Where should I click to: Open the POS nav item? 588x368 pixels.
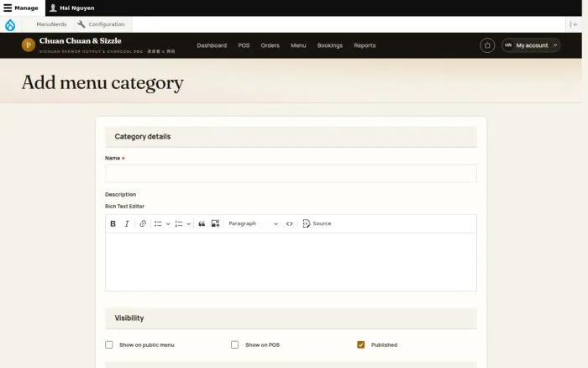244,45
